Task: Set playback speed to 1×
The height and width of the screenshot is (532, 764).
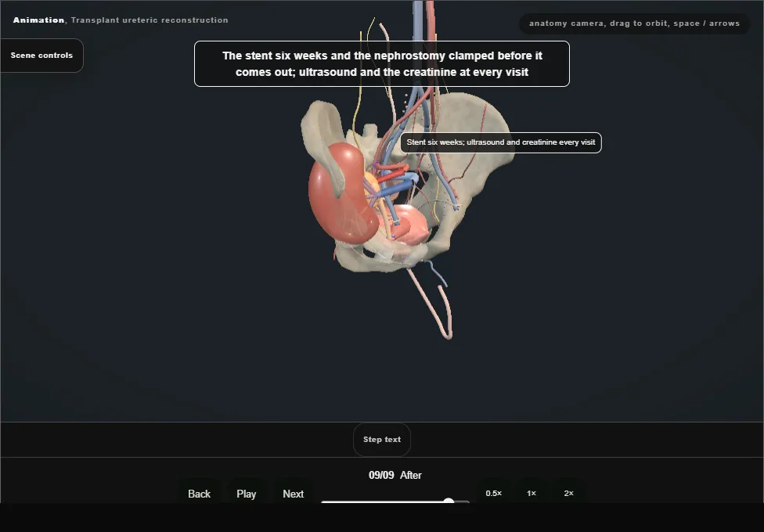Action: click(x=532, y=493)
